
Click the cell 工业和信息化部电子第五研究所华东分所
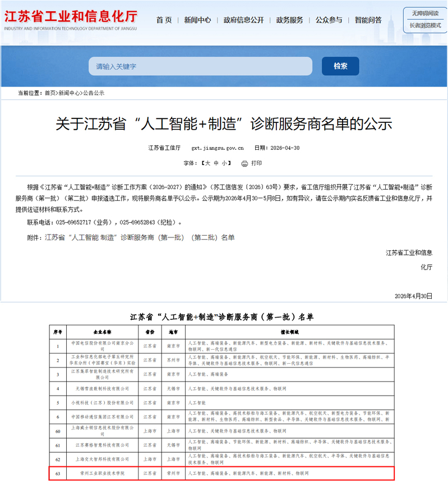point(102,360)
